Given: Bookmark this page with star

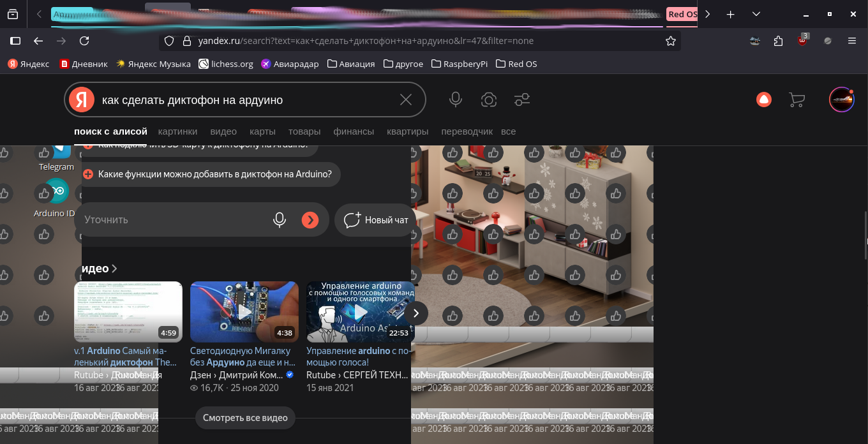Looking at the screenshot, I should (x=671, y=41).
